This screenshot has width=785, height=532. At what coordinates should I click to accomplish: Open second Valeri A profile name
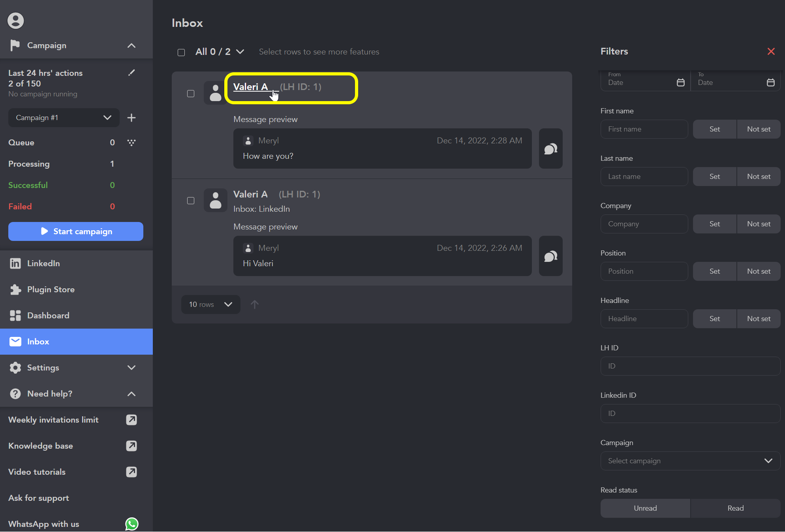250,194
